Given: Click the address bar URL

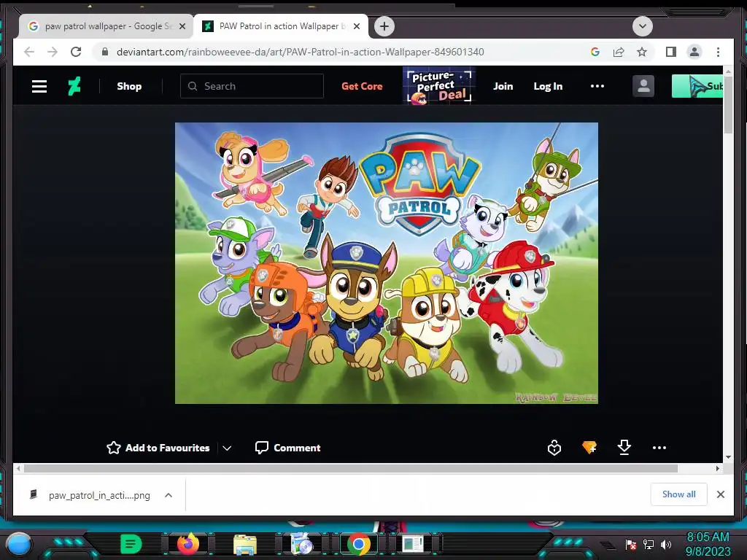Looking at the screenshot, I should (x=300, y=52).
